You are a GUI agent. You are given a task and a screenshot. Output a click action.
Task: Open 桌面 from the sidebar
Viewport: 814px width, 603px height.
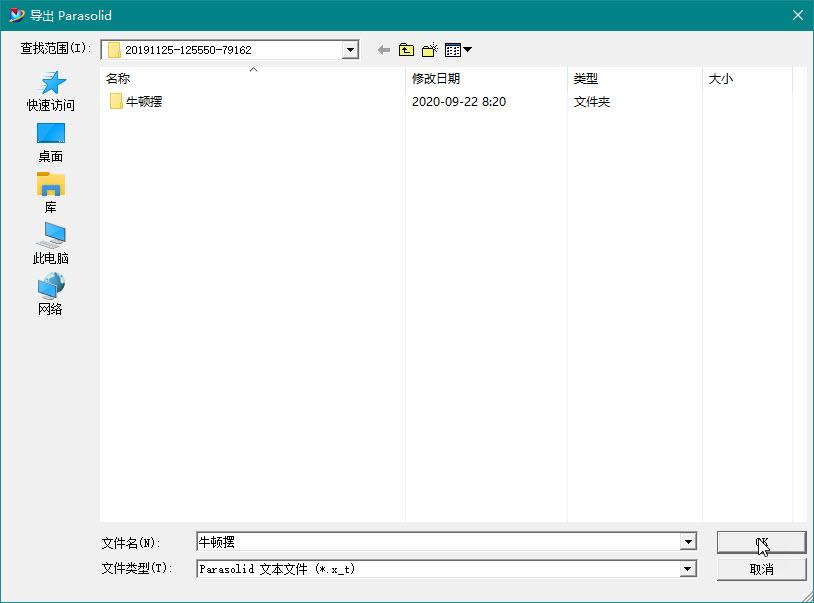pyautogui.click(x=52, y=133)
